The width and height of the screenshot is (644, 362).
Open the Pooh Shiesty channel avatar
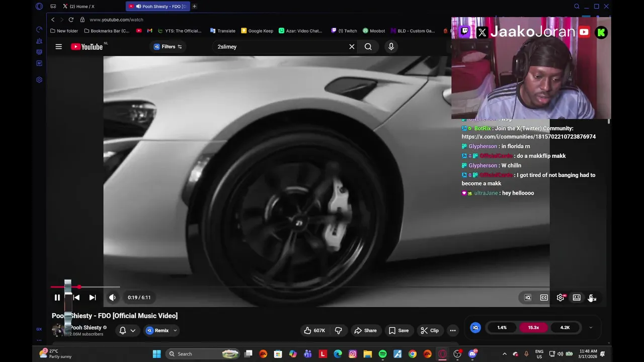click(58, 330)
